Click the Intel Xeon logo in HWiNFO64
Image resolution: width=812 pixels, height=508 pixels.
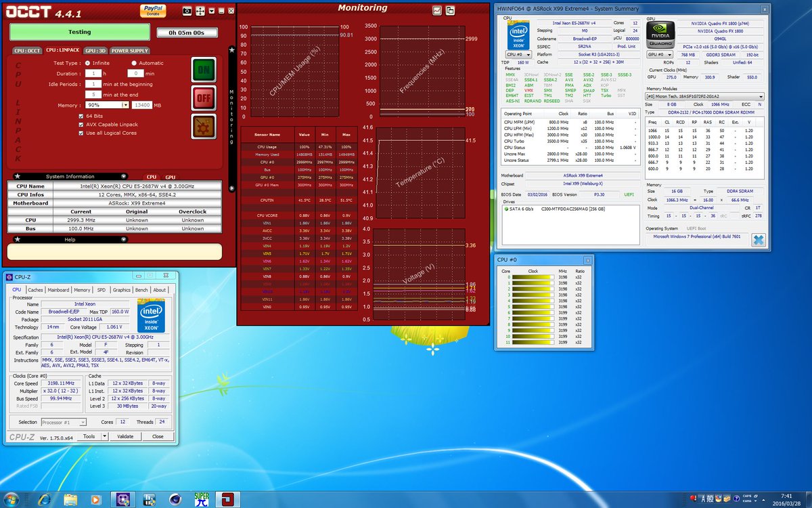tap(518, 35)
